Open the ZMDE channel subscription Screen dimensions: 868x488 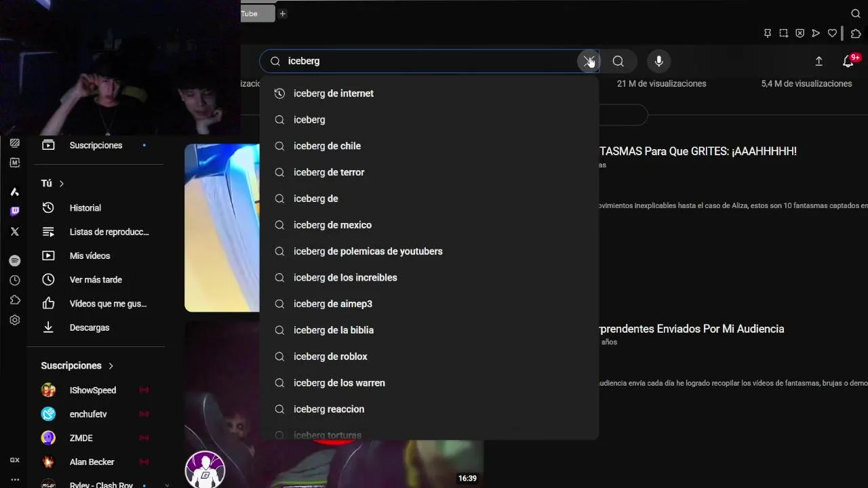[x=96, y=438]
